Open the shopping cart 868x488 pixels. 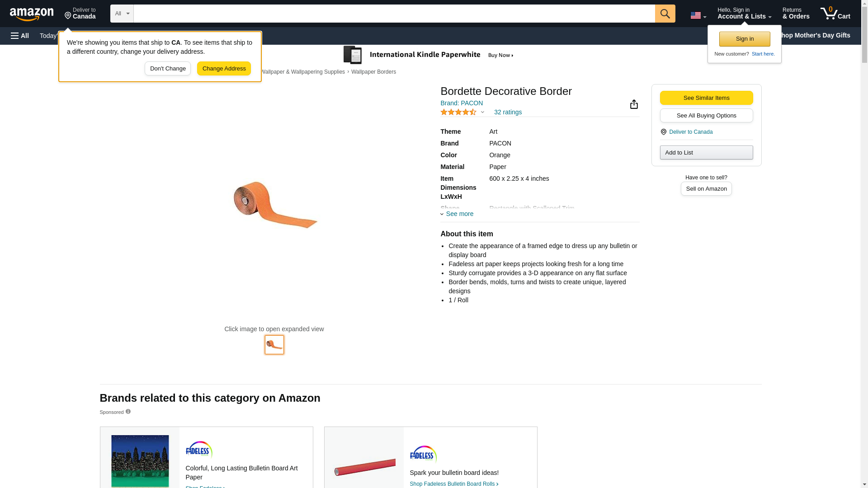(x=835, y=14)
